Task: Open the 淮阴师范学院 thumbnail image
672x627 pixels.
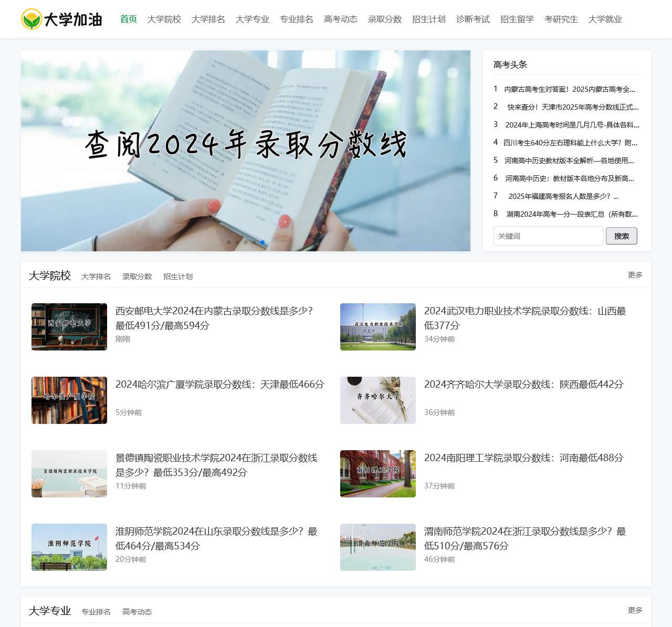Action: [69, 547]
